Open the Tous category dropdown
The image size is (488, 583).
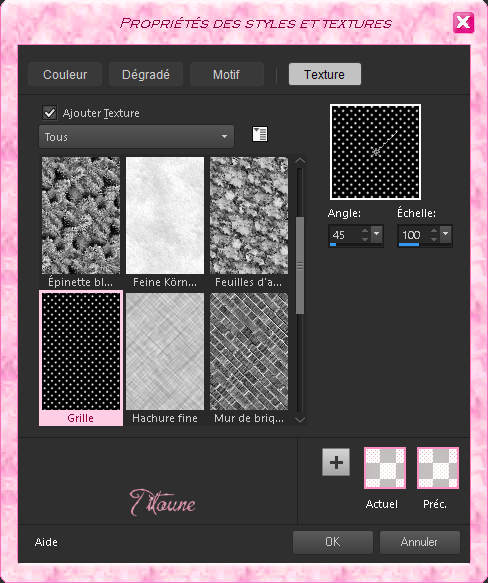[137, 137]
